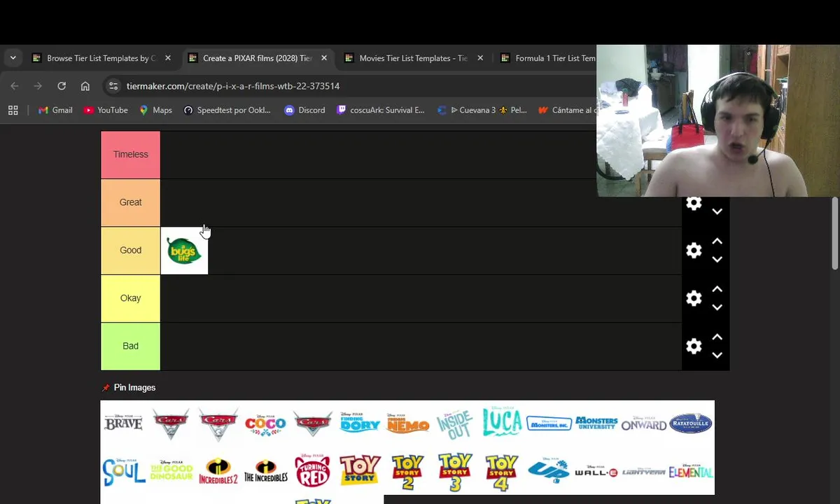Move the Bad tier down with chevron
Viewport: 840px width, 504px height.
(717, 354)
